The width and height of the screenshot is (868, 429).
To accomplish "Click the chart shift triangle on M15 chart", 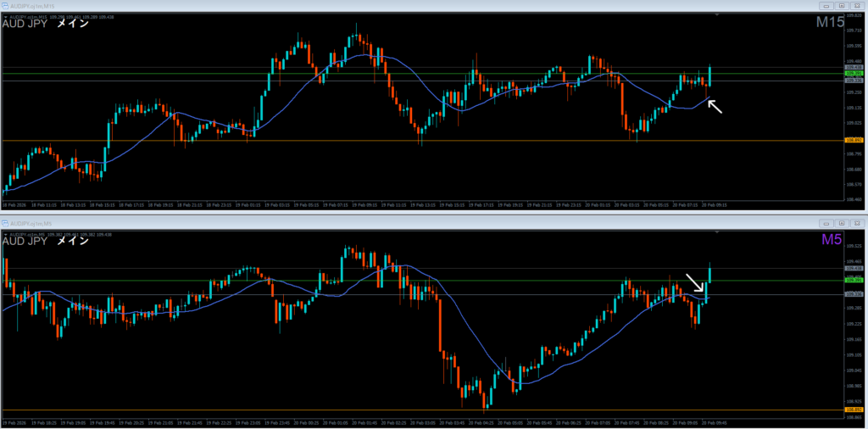I will (x=717, y=15).
